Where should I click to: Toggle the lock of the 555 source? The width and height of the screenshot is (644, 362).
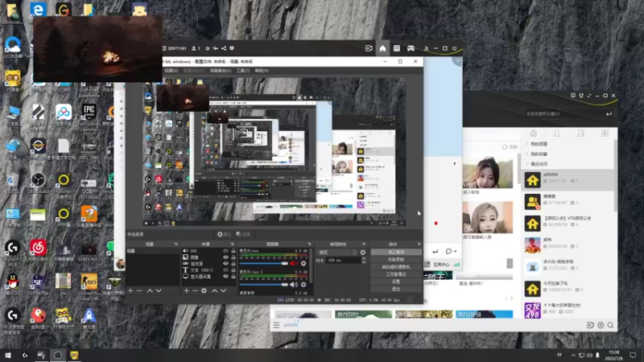pyautogui.click(x=233, y=251)
